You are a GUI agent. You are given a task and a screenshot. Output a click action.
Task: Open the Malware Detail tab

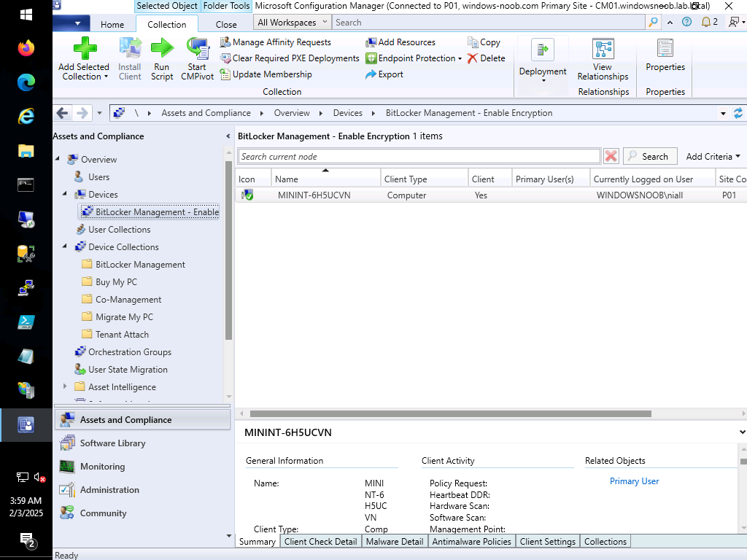(395, 542)
